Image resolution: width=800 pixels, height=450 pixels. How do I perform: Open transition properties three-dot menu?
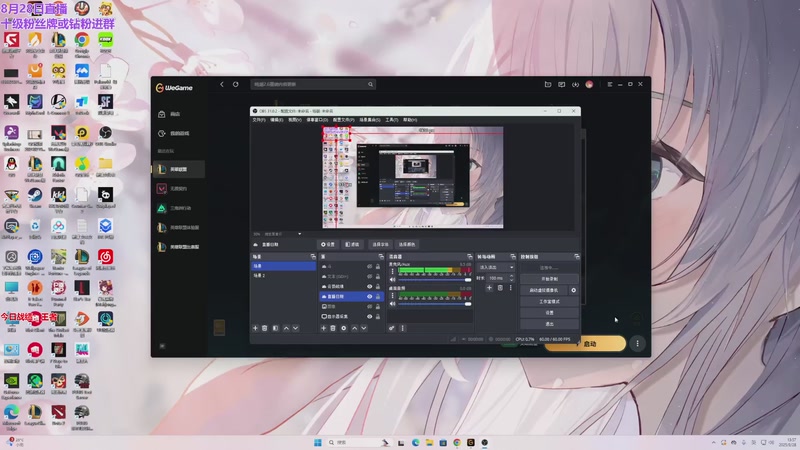pyautogui.click(x=510, y=288)
